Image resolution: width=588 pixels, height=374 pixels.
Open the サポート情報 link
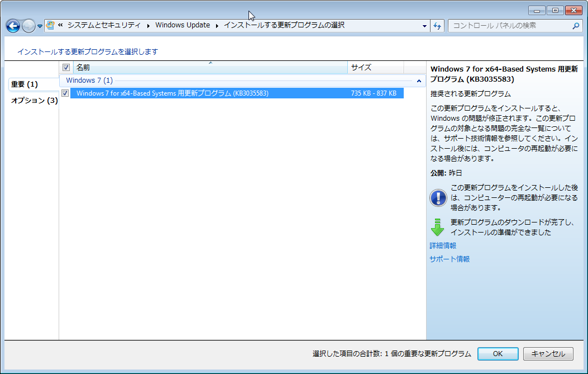pos(450,259)
